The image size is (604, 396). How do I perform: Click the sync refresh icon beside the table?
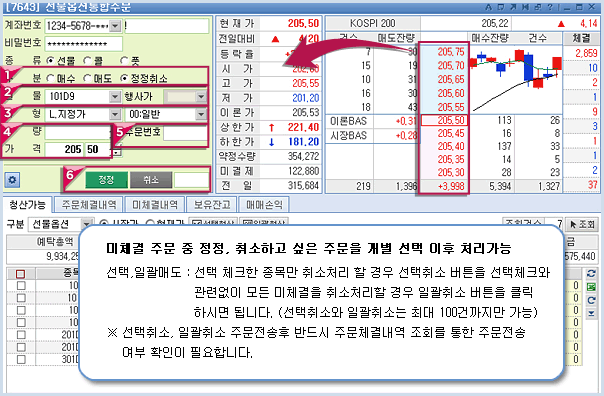coord(591,274)
